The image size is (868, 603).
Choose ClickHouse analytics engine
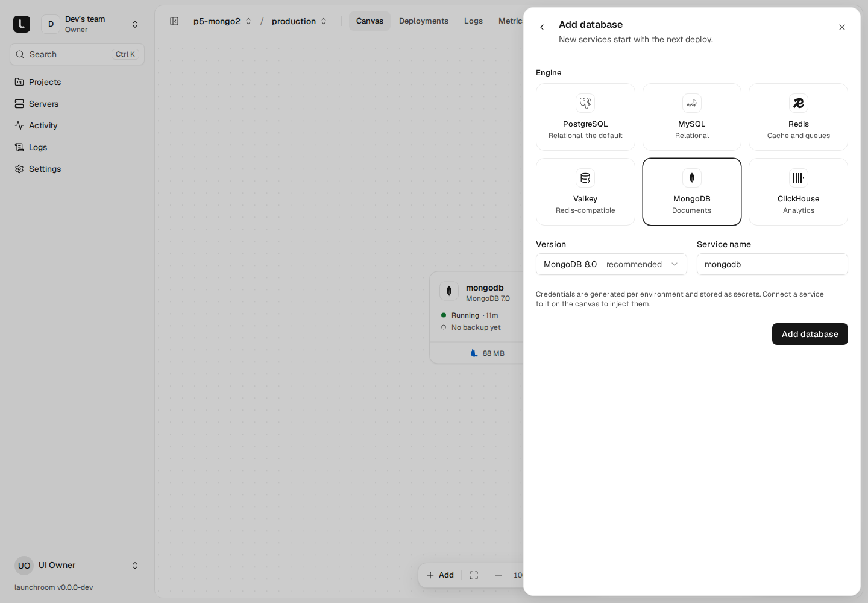(x=798, y=192)
